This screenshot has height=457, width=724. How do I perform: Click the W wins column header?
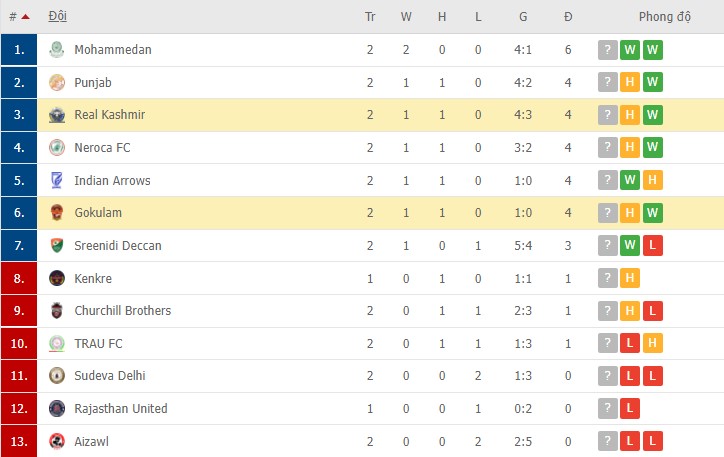(406, 17)
